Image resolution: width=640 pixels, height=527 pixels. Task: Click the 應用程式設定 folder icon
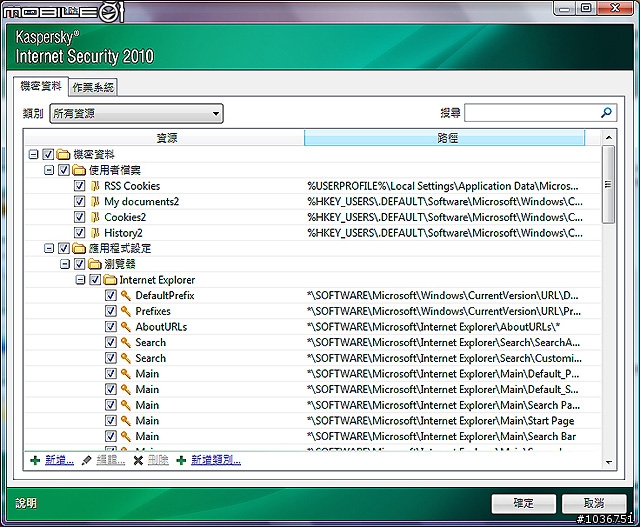pos(79,249)
